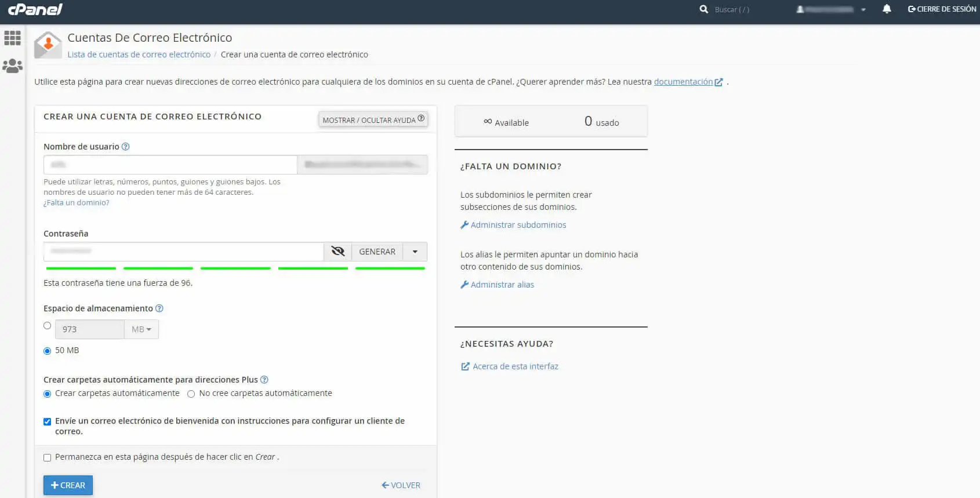Focus the username input field
Viewport: 980px width, 498px height.
click(x=170, y=165)
